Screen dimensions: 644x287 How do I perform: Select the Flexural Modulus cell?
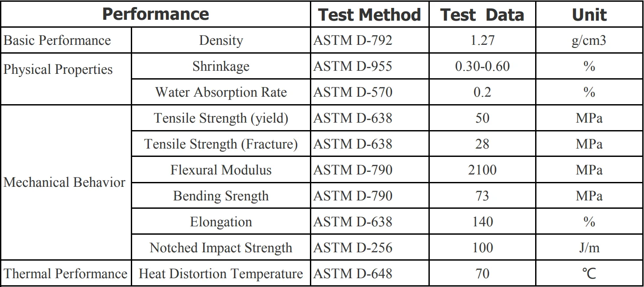(221, 170)
